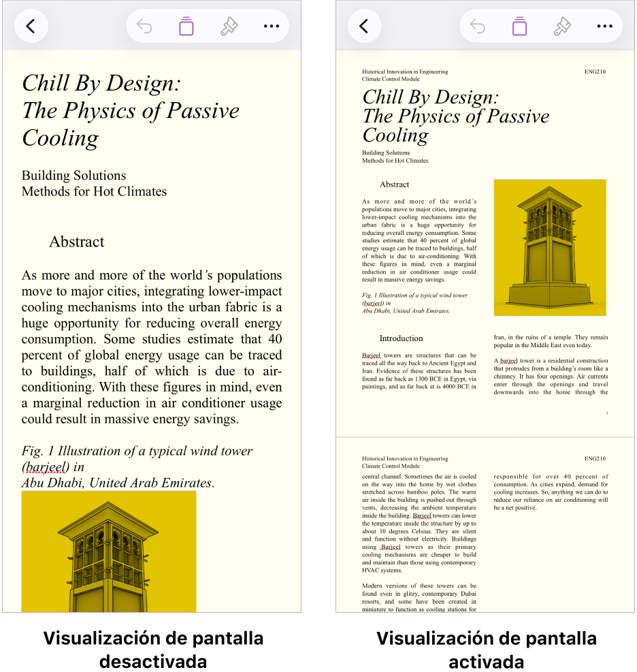Choose the paintbrush tool on the left page
The image size is (637, 672).
tap(229, 25)
